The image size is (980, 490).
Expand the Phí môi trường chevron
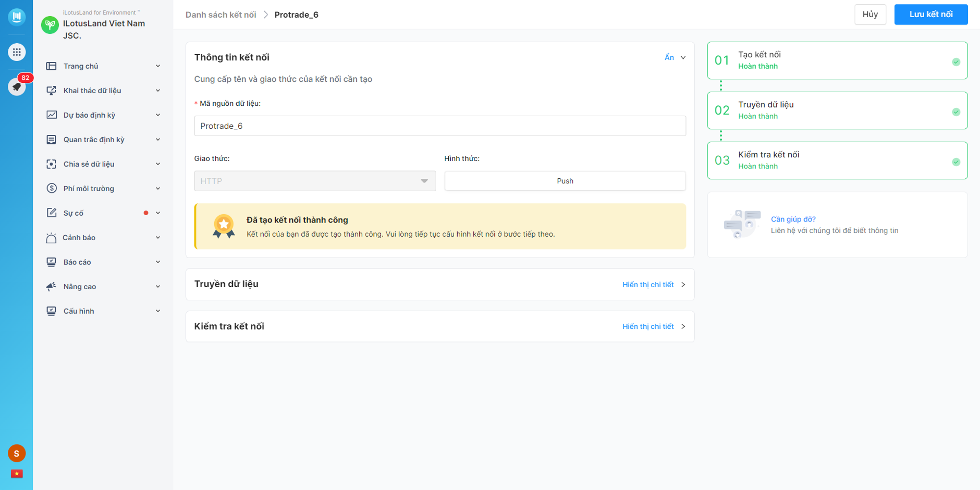pos(158,188)
